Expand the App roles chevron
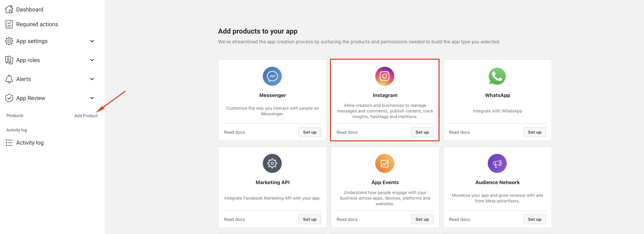644x234 pixels. 92,60
